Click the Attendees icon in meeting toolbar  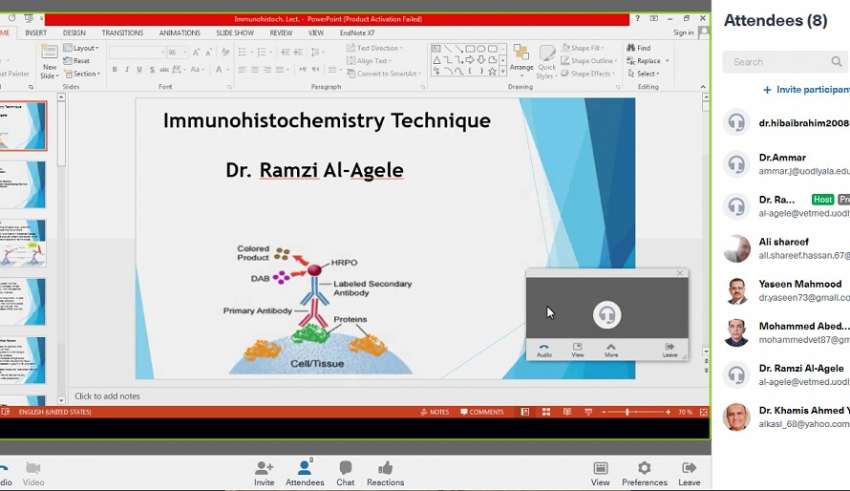[x=305, y=469]
